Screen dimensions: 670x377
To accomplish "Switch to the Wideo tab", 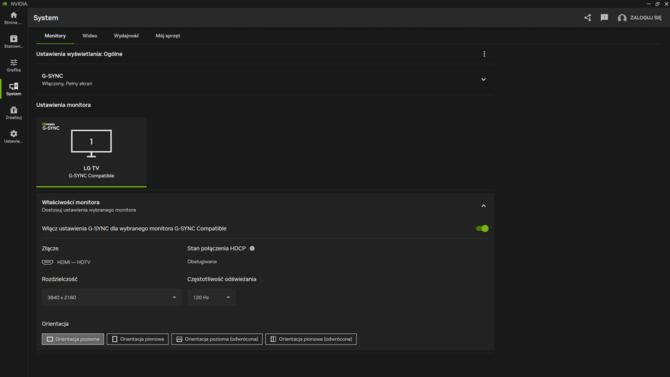I will (x=90, y=36).
